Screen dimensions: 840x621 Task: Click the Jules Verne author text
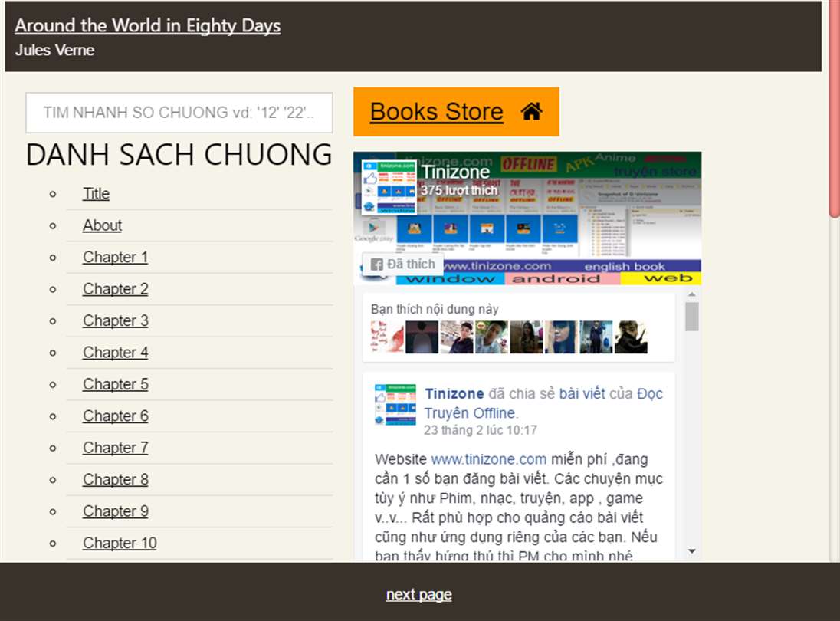tap(54, 50)
